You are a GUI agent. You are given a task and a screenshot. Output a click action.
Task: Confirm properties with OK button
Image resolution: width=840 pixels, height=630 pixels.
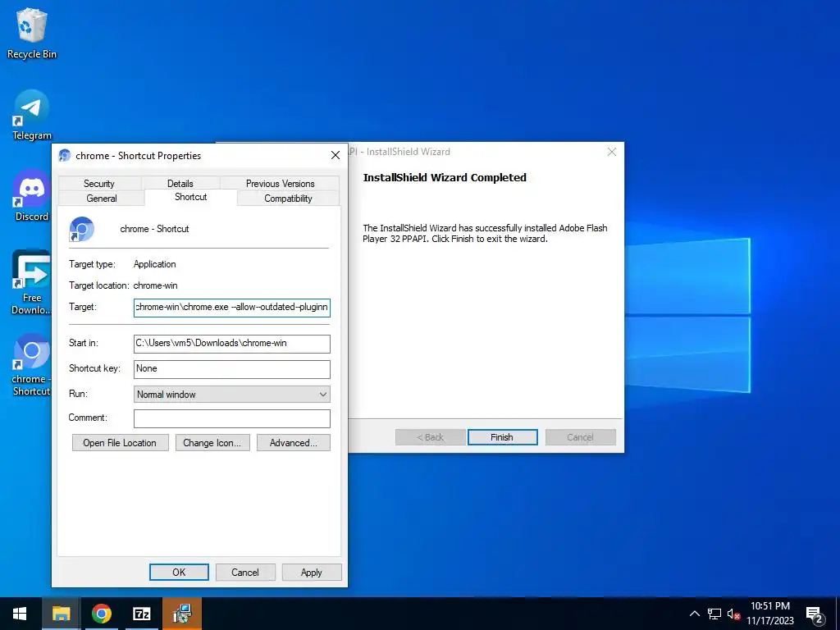pyautogui.click(x=179, y=572)
